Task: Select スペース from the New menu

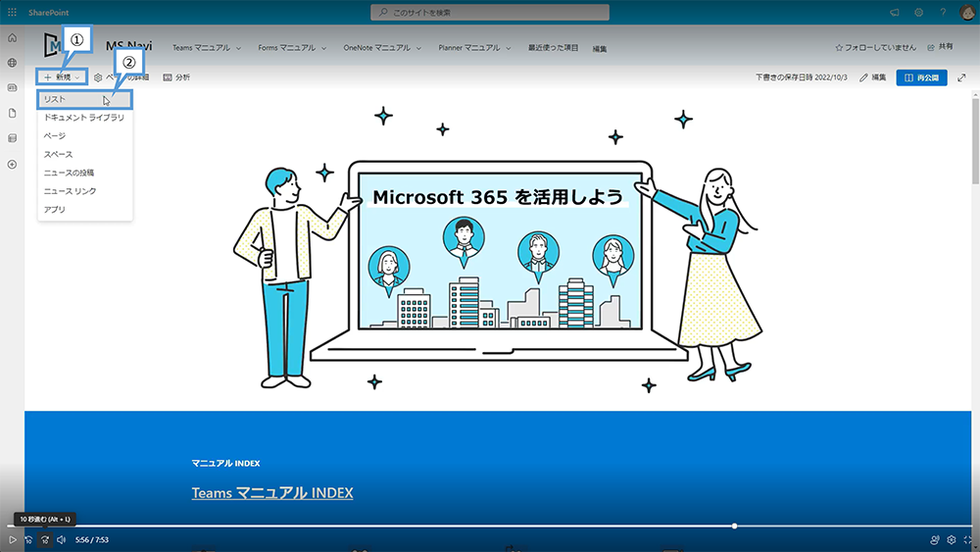Action: 84,154
